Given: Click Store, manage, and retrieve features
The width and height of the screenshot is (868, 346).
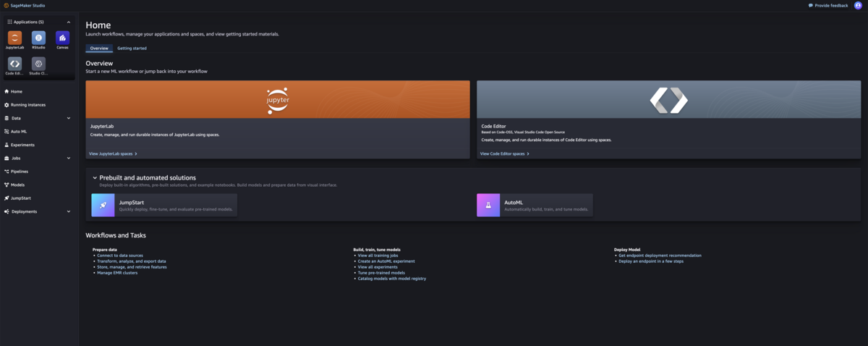Looking at the screenshot, I should pyautogui.click(x=132, y=267).
